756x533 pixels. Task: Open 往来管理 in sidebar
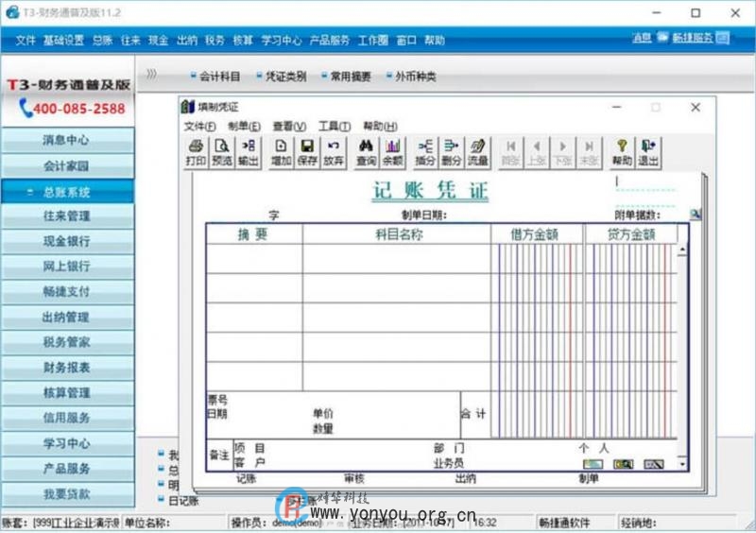click(x=67, y=216)
